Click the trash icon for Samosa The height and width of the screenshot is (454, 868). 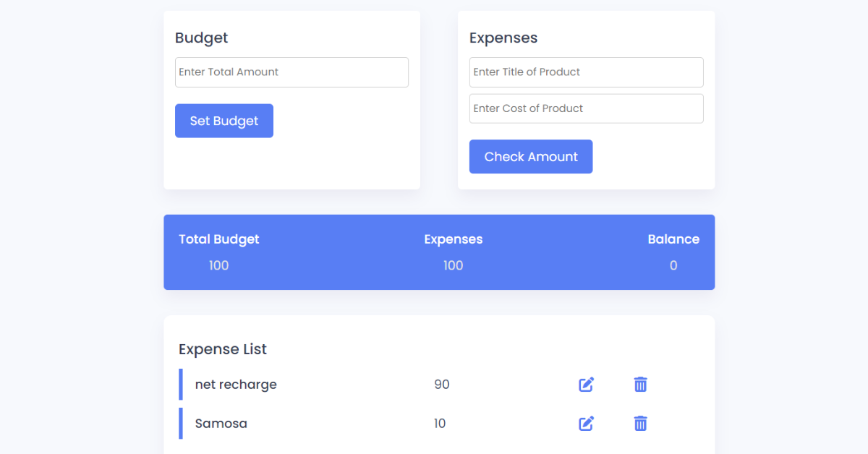coord(640,424)
